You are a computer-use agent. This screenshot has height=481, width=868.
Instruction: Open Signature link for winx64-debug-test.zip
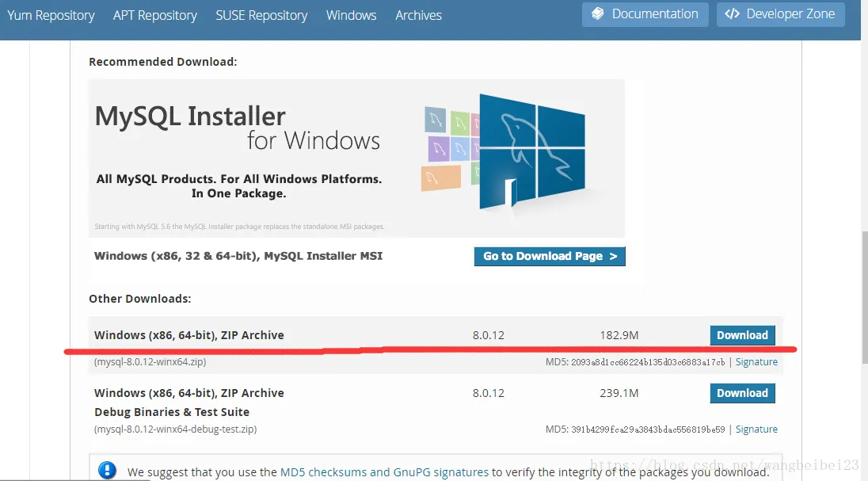tap(756, 429)
